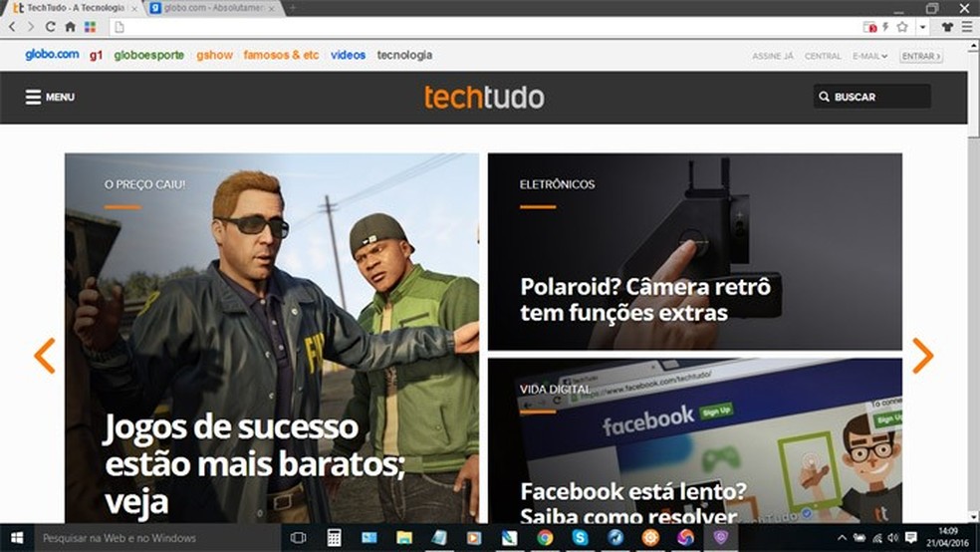Click the page scrollbar up arrow
980x552 pixels.
(974, 46)
